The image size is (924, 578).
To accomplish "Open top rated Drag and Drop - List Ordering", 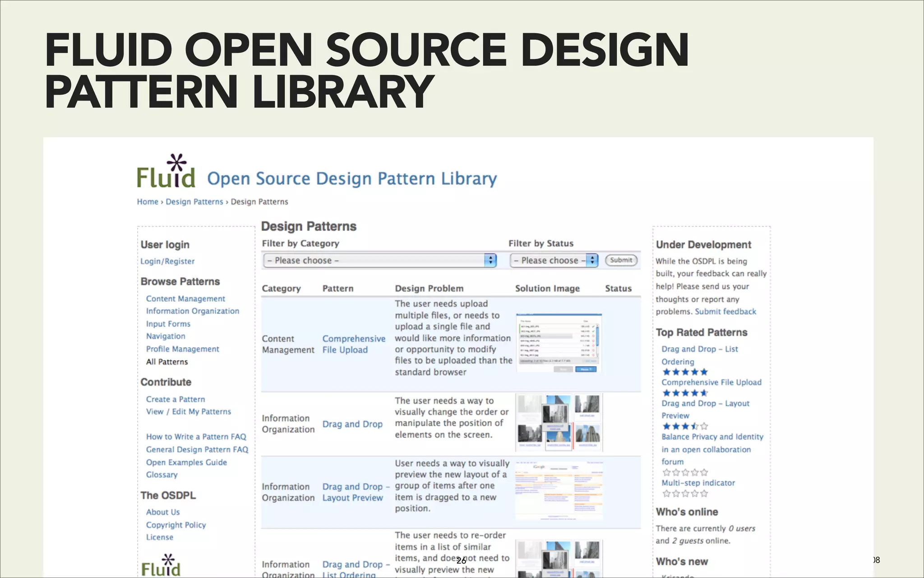I will (x=699, y=355).
